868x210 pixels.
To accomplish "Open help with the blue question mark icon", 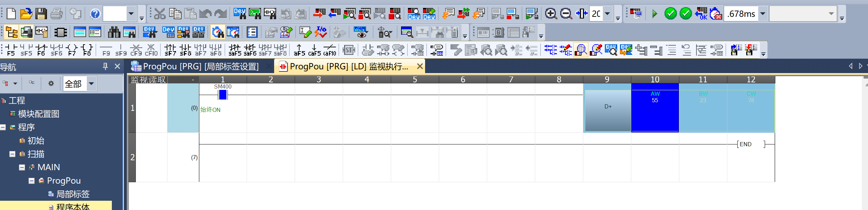I will (x=95, y=14).
